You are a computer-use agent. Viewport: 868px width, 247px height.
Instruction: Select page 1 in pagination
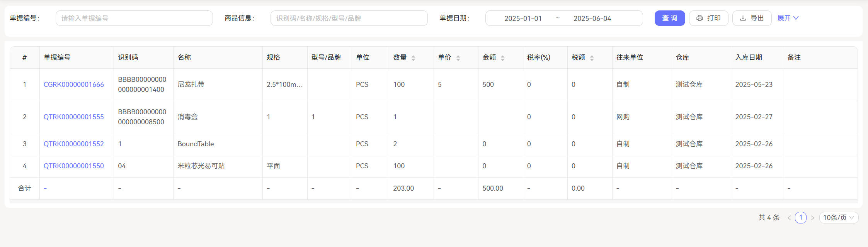click(800, 218)
